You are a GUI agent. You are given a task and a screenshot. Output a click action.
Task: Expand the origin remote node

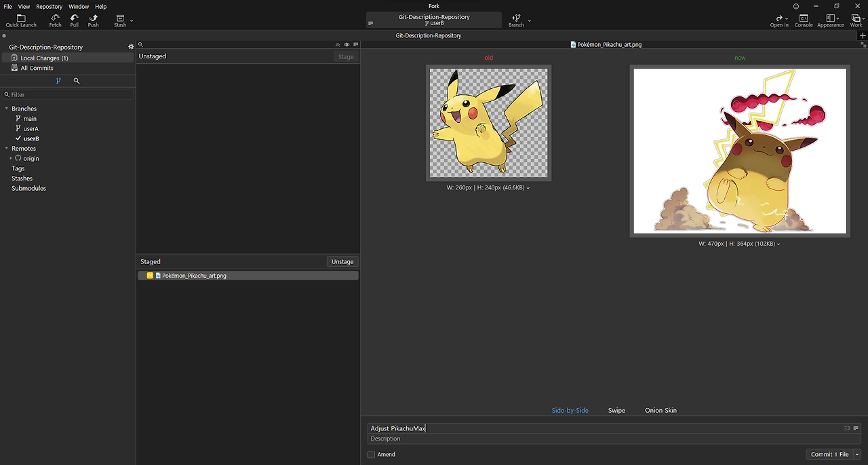11,158
